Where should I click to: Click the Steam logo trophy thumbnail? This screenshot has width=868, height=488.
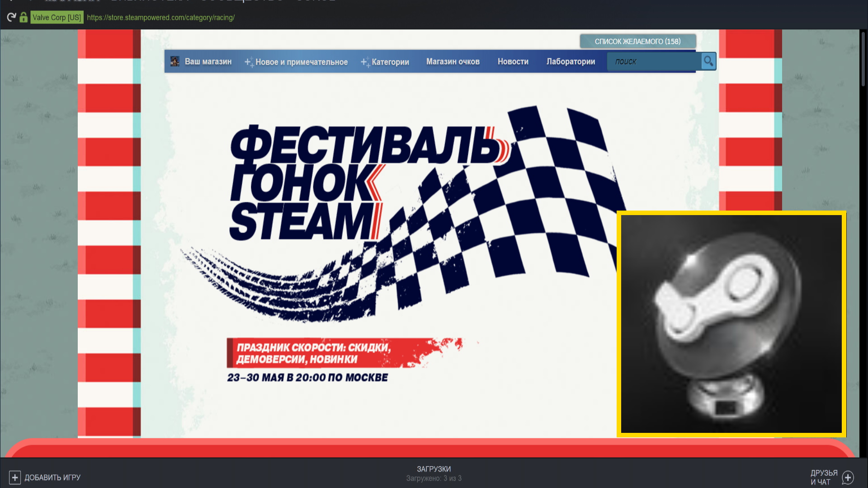point(731,324)
